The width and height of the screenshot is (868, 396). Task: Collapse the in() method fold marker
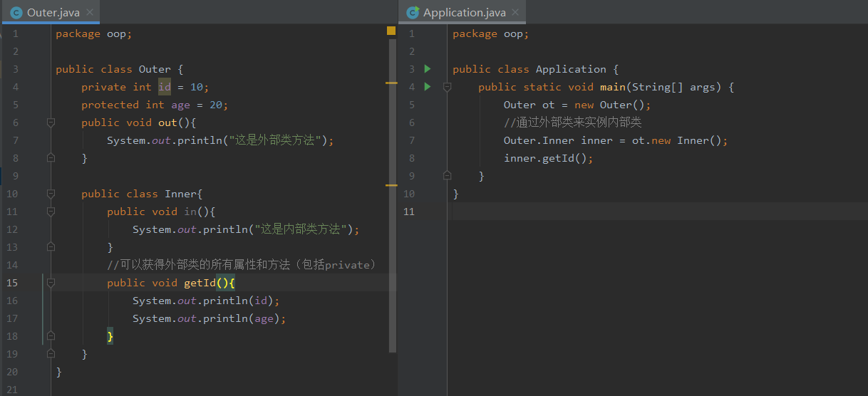pos(51,212)
